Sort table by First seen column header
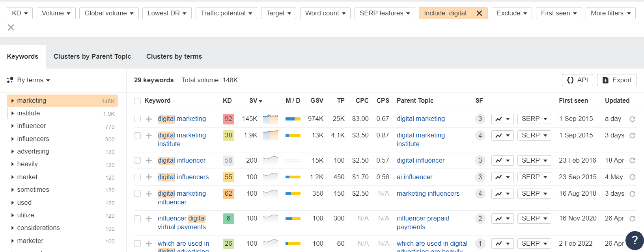Viewport: 644px width, 252px height. [573, 101]
